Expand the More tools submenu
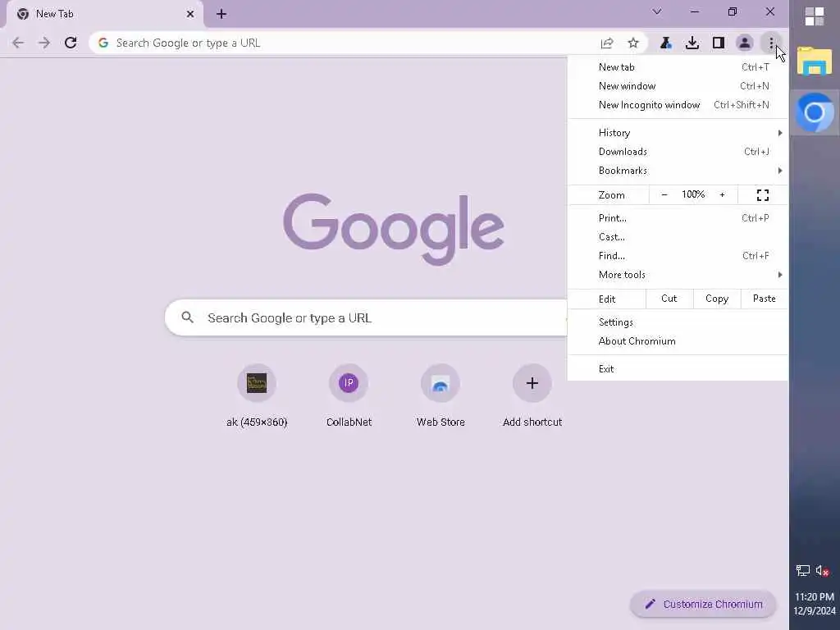This screenshot has width=840, height=630. [678, 275]
